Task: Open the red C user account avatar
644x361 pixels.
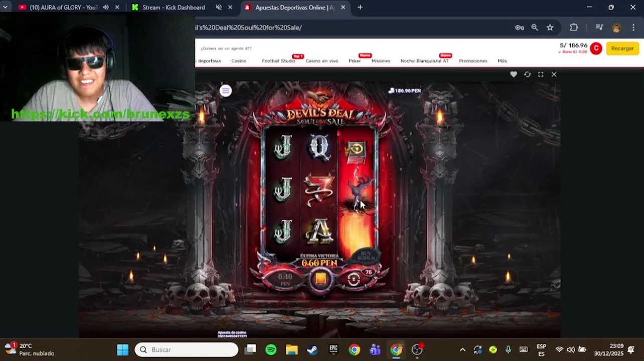Action: (x=596, y=48)
